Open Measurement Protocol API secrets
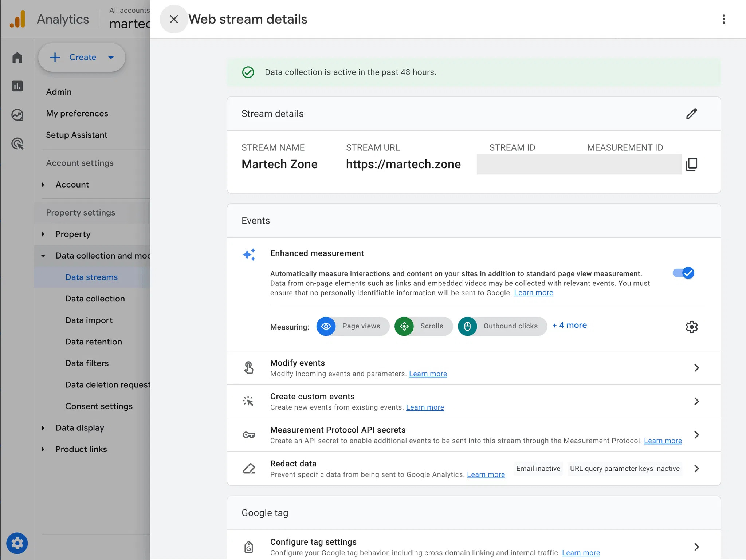The image size is (746, 560). click(x=474, y=435)
